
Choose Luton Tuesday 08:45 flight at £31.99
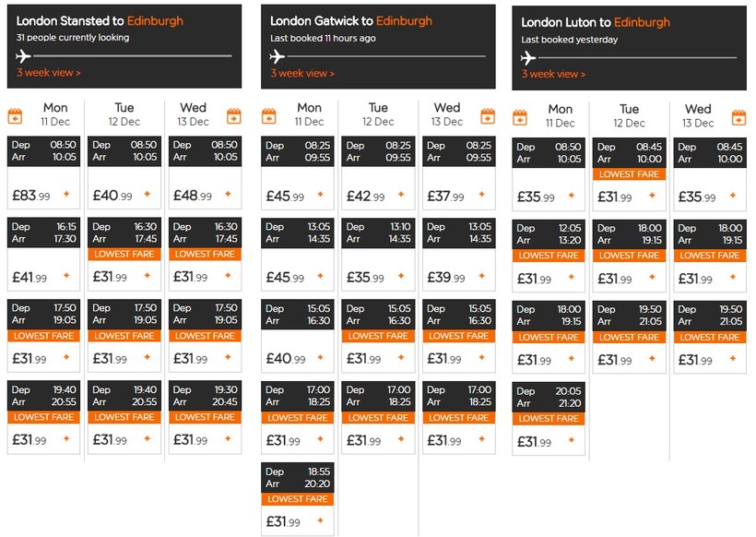[x=629, y=174]
